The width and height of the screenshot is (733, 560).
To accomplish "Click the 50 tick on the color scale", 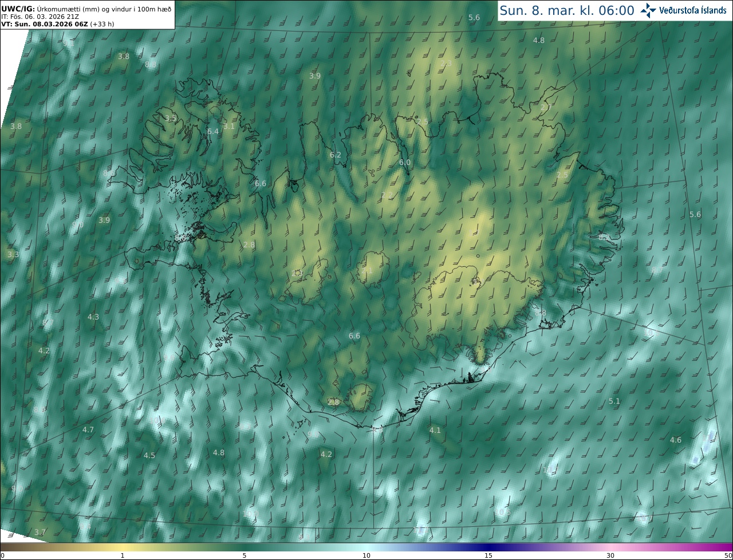I will pyautogui.click(x=728, y=555).
